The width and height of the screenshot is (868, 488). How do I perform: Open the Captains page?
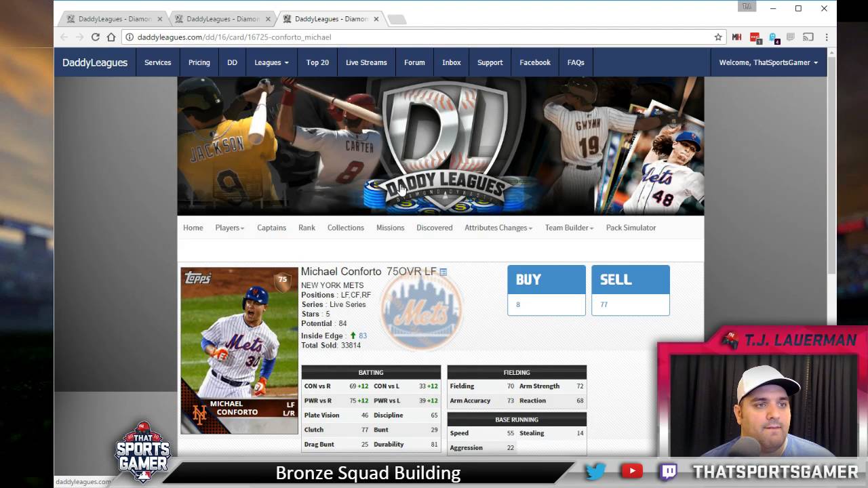271,228
